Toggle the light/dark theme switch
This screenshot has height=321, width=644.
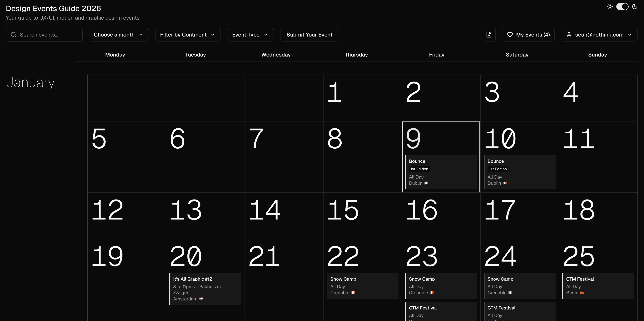622,7
